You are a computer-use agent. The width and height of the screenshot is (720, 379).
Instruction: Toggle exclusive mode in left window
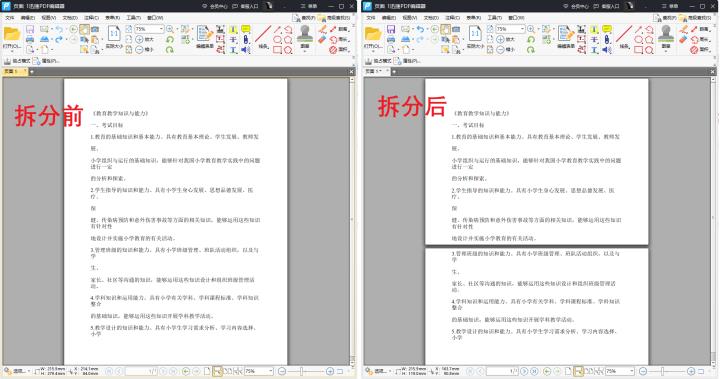click(17, 61)
